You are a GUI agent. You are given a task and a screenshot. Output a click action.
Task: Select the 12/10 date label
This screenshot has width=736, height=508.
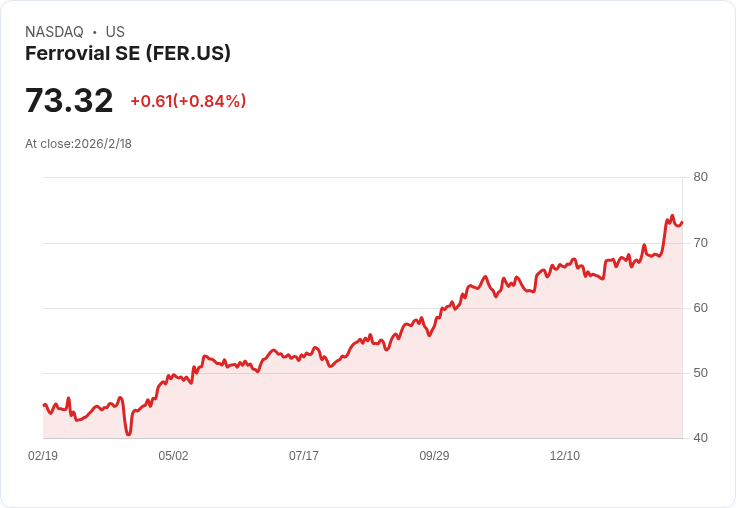(x=565, y=456)
